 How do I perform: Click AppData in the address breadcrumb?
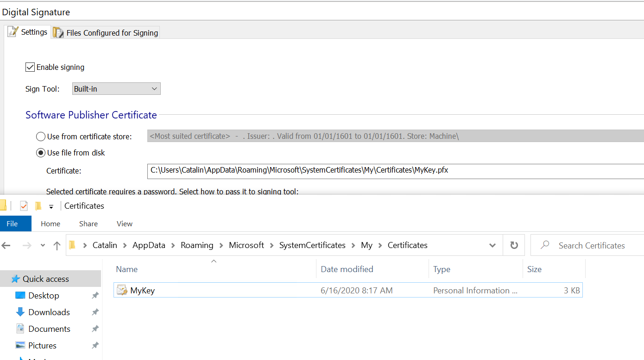point(149,245)
